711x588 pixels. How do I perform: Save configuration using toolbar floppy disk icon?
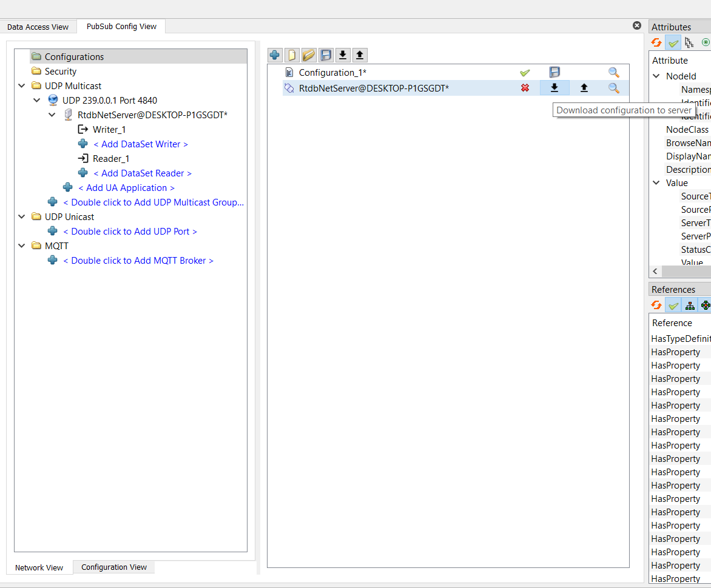(326, 55)
